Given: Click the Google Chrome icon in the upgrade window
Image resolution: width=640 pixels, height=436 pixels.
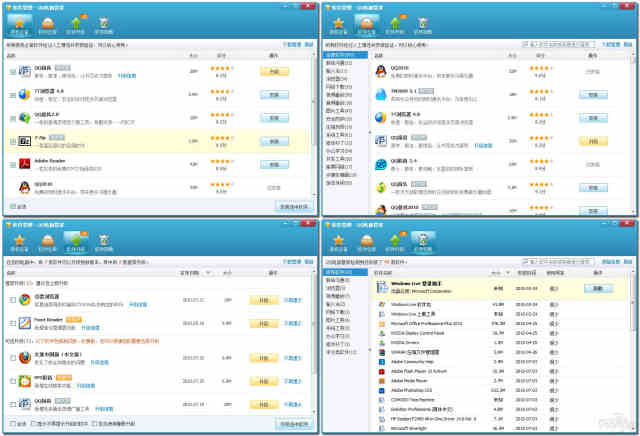Looking at the screenshot, I should pyautogui.click(x=24, y=300).
